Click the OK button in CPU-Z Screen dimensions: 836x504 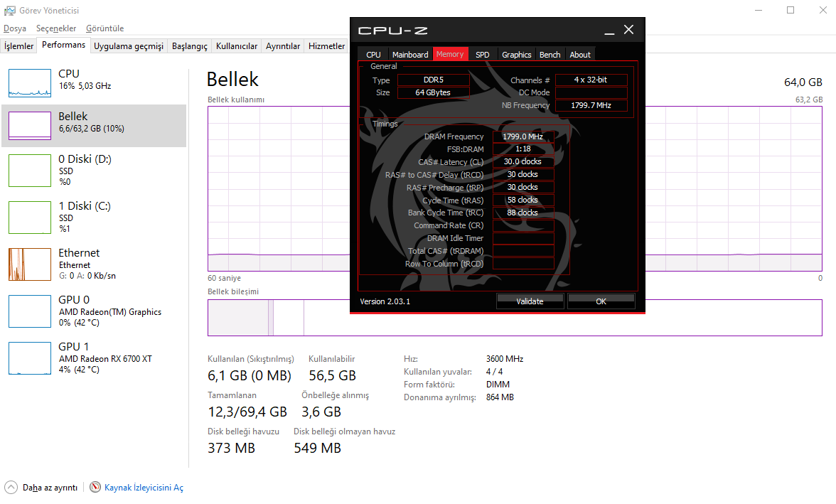pyautogui.click(x=601, y=301)
